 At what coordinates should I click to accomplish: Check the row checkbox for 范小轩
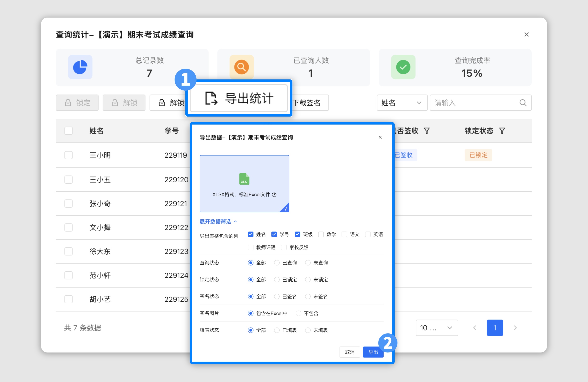(x=69, y=275)
